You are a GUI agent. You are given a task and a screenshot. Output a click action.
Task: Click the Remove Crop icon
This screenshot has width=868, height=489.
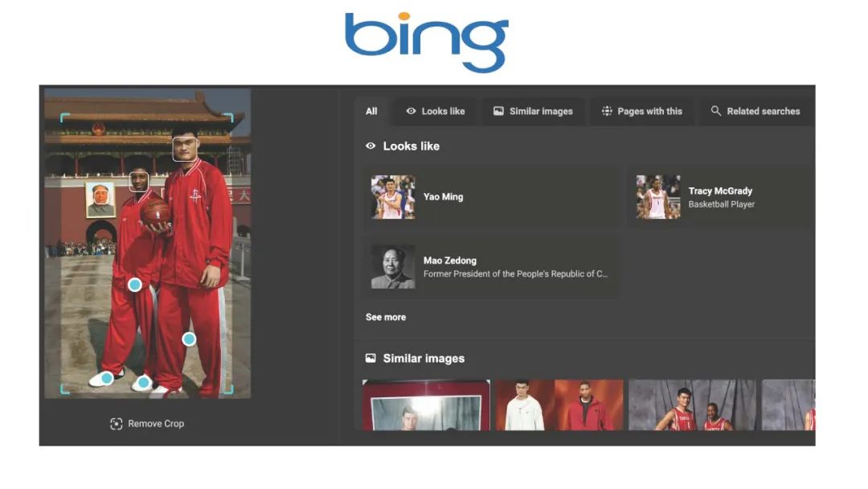click(x=117, y=424)
